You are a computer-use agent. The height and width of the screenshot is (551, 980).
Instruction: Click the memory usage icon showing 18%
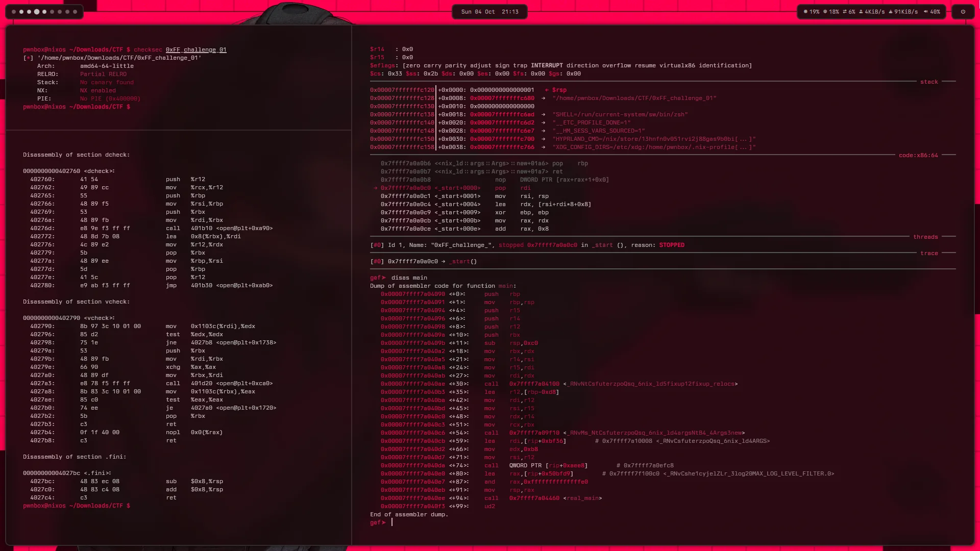click(x=825, y=12)
